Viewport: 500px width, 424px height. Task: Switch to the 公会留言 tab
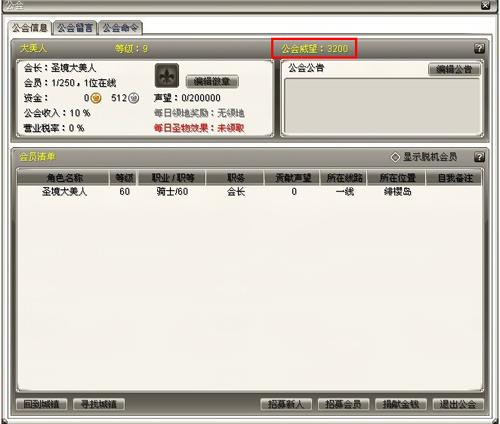click(75, 28)
